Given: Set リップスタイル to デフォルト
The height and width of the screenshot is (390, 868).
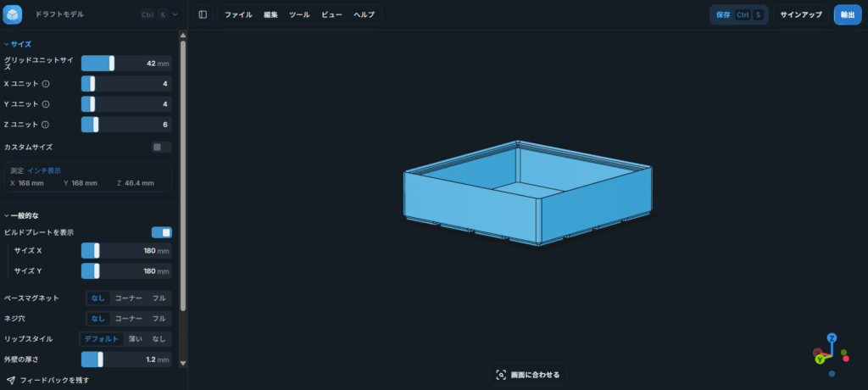Looking at the screenshot, I should coord(102,339).
